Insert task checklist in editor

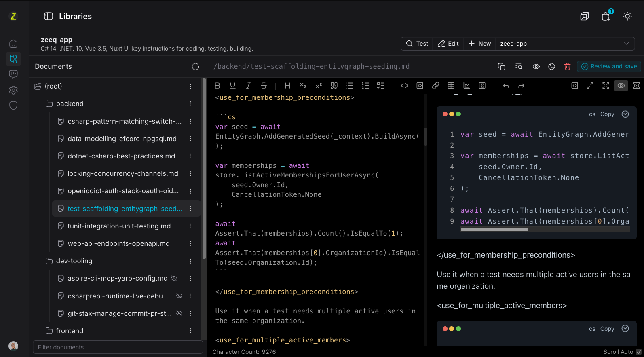[380, 86]
